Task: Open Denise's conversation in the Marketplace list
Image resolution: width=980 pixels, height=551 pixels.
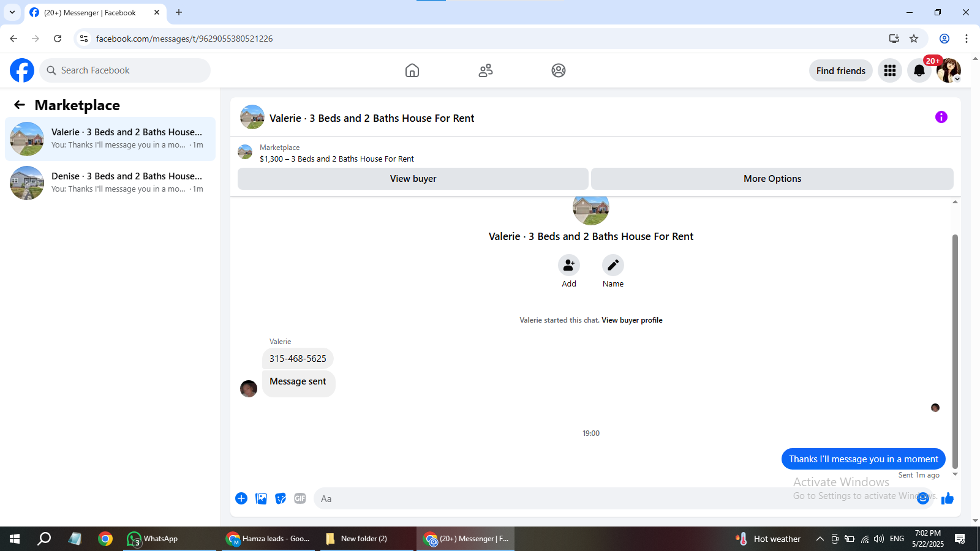Action: pos(110,183)
